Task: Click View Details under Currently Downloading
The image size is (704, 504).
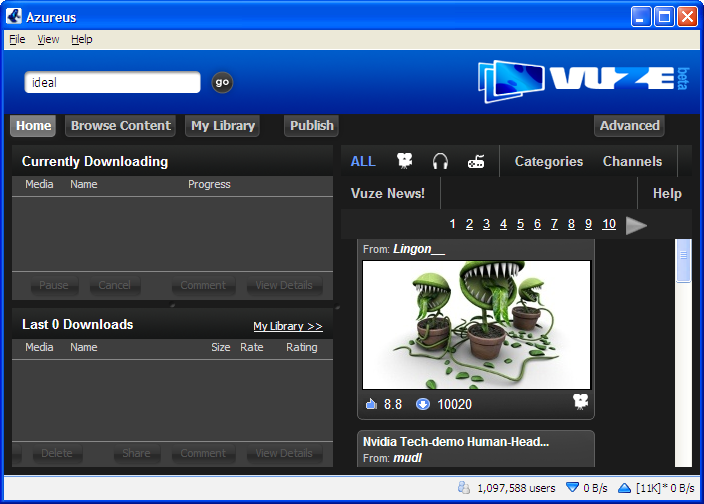Action: pyautogui.click(x=284, y=285)
